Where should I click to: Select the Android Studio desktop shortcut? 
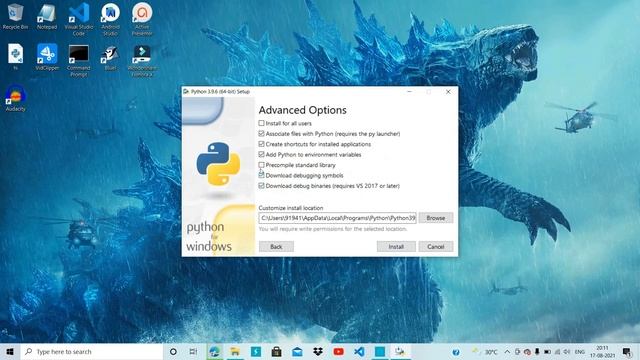(110, 19)
